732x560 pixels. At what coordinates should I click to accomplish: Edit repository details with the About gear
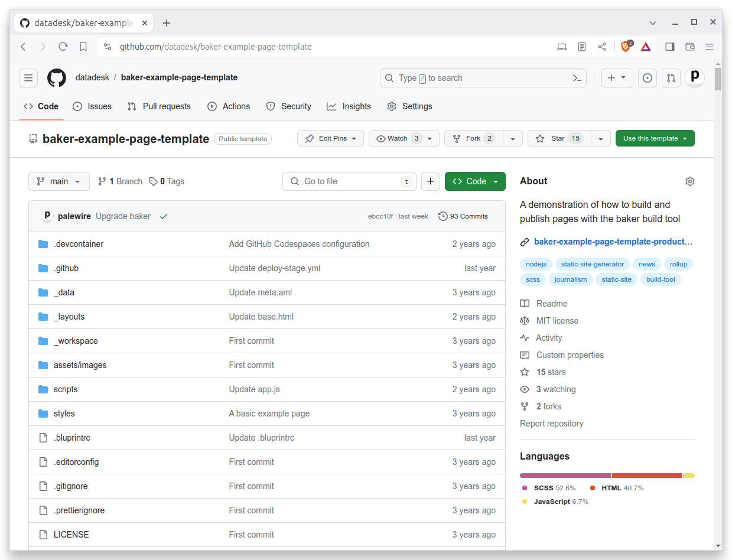(689, 181)
